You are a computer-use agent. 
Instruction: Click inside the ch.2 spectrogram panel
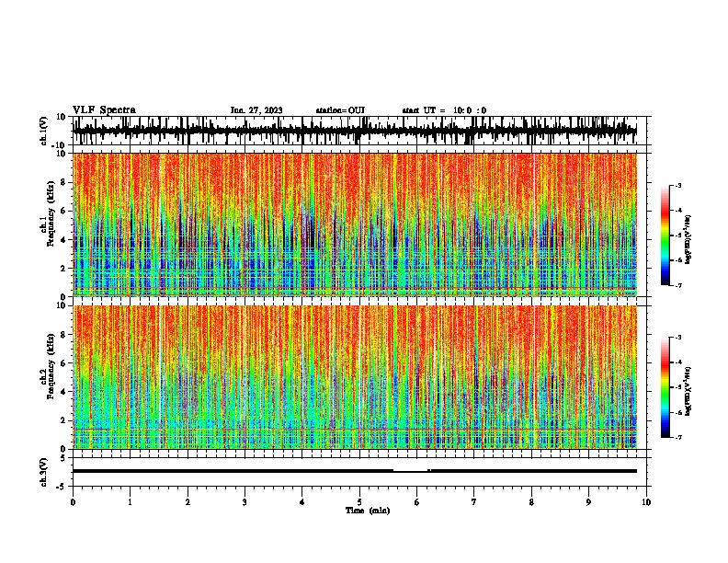pos(355,377)
